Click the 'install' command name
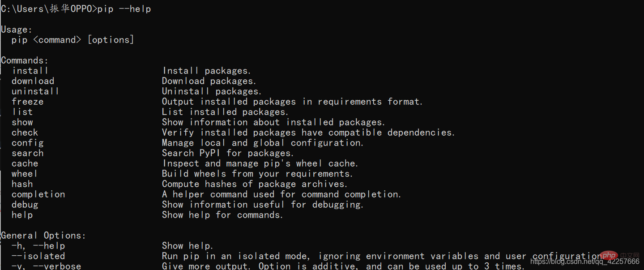This screenshot has width=644, height=270. [30, 71]
